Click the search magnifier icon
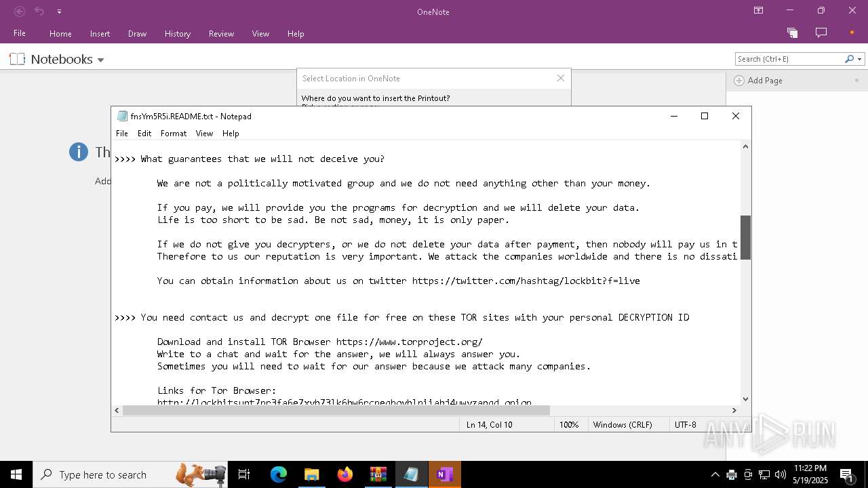Image resolution: width=868 pixels, height=488 pixels. pyautogui.click(x=849, y=59)
